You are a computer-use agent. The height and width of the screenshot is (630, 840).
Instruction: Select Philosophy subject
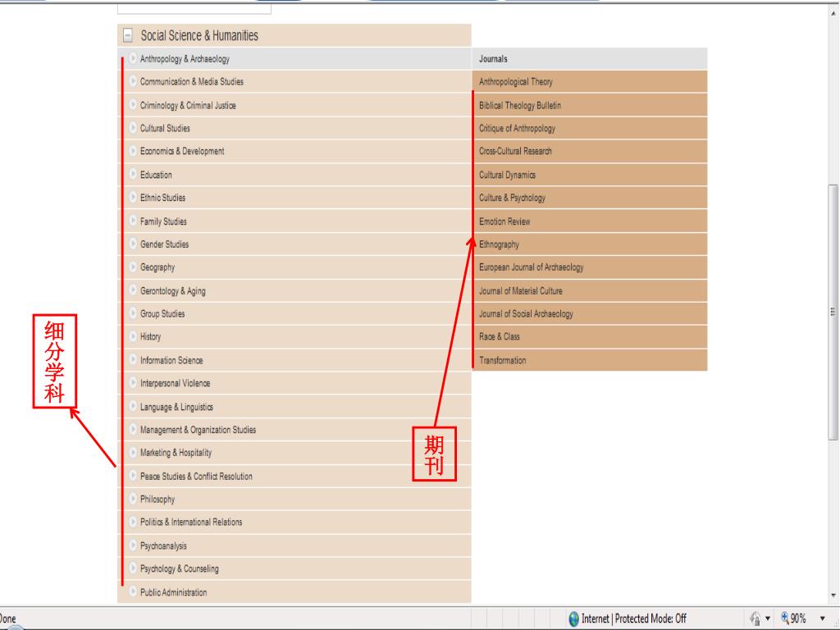[x=157, y=500]
